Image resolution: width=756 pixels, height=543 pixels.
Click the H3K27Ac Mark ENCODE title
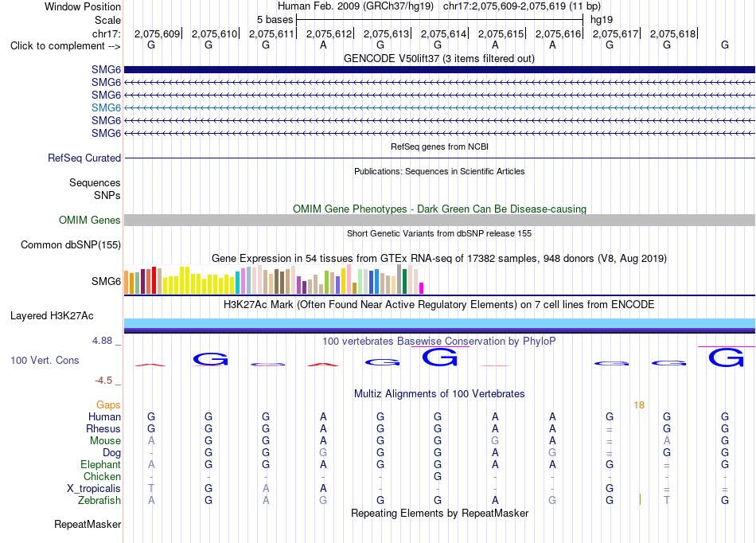pyautogui.click(x=438, y=305)
